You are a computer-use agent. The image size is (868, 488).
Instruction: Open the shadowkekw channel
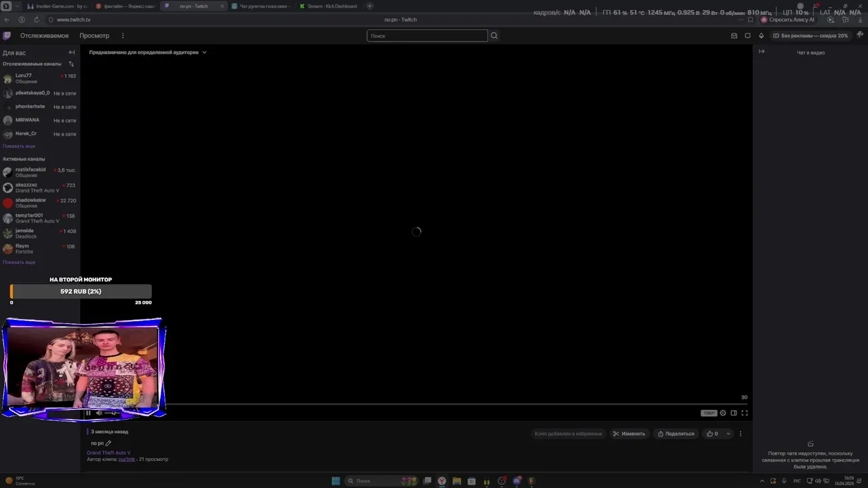click(x=40, y=203)
